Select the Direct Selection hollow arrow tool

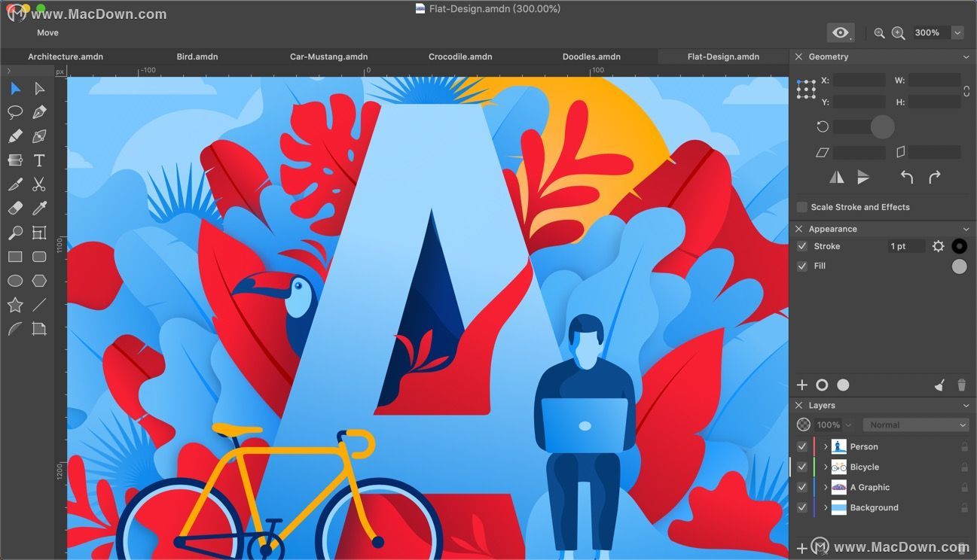coord(39,89)
